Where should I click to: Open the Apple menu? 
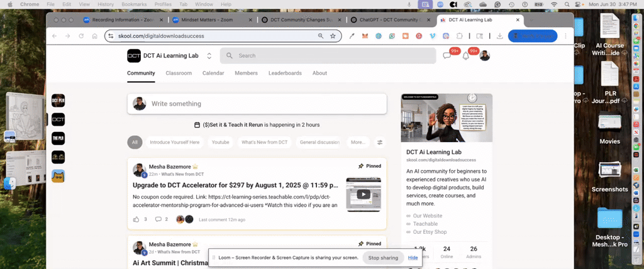tap(10, 4)
